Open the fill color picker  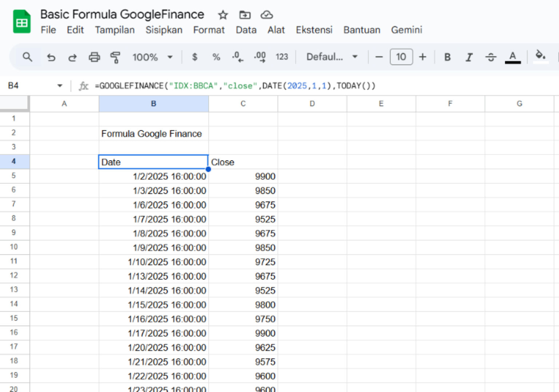[x=540, y=56]
